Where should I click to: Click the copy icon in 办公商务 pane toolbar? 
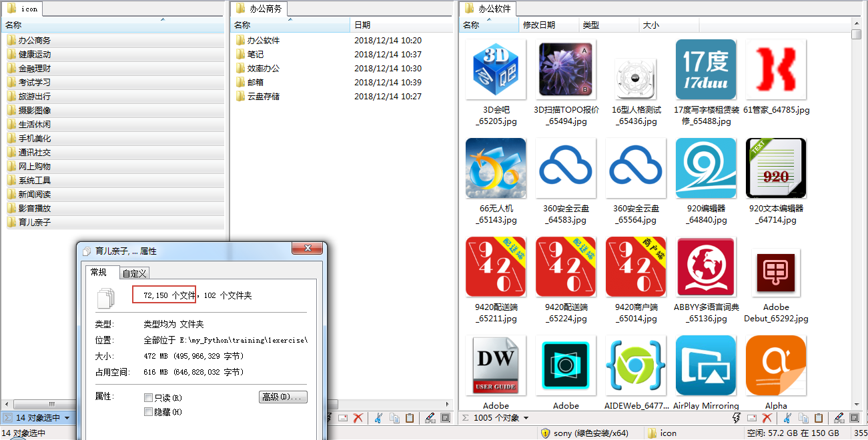tap(394, 418)
